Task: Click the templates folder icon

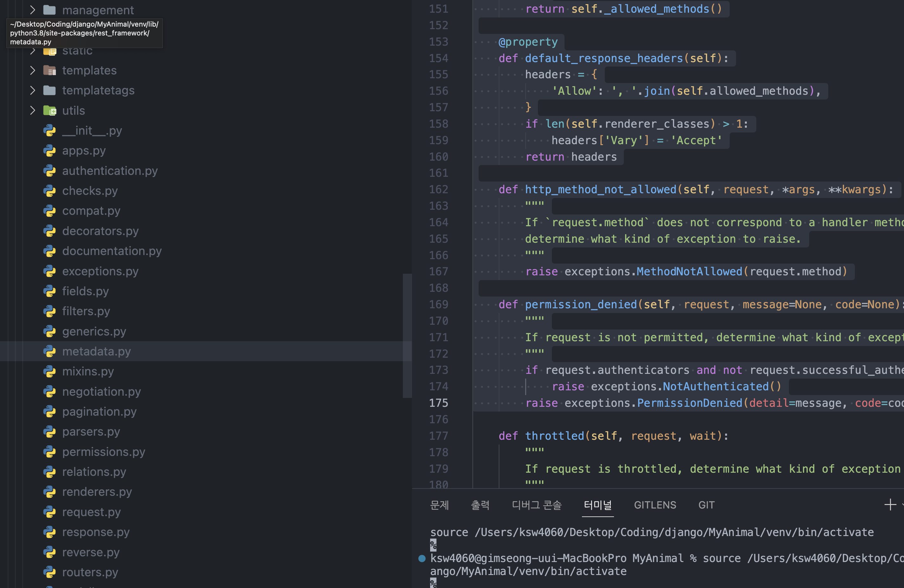Action: point(49,70)
